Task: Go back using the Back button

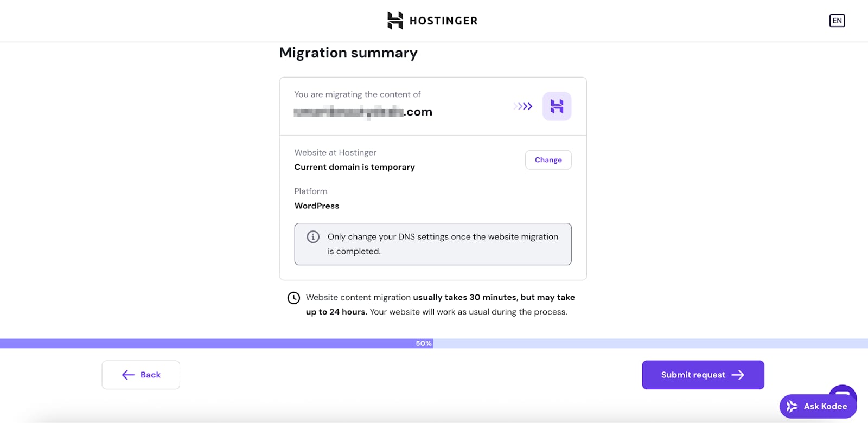Action: 141,375
